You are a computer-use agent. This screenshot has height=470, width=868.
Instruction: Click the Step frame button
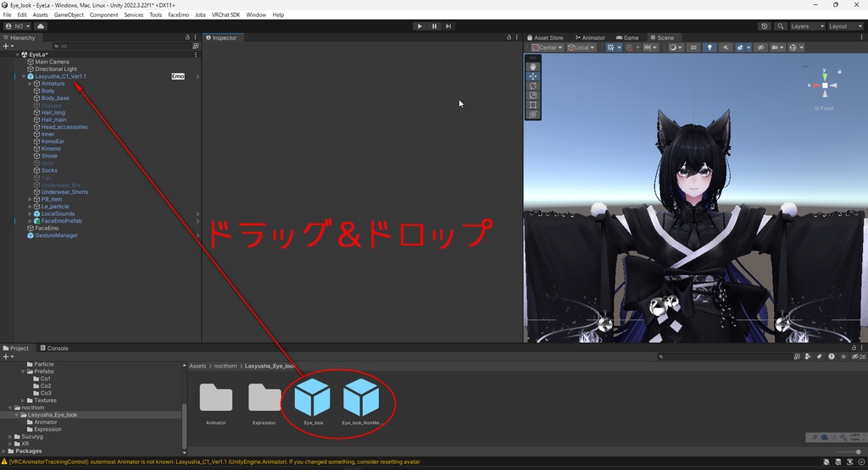tap(448, 26)
